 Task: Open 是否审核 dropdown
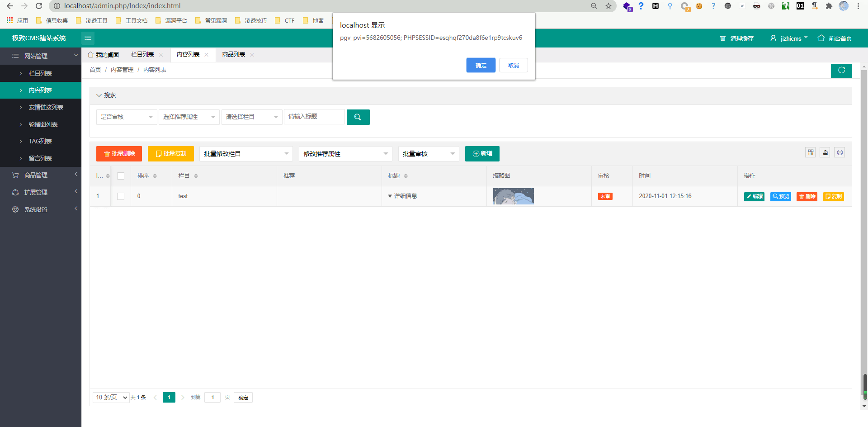(x=127, y=117)
